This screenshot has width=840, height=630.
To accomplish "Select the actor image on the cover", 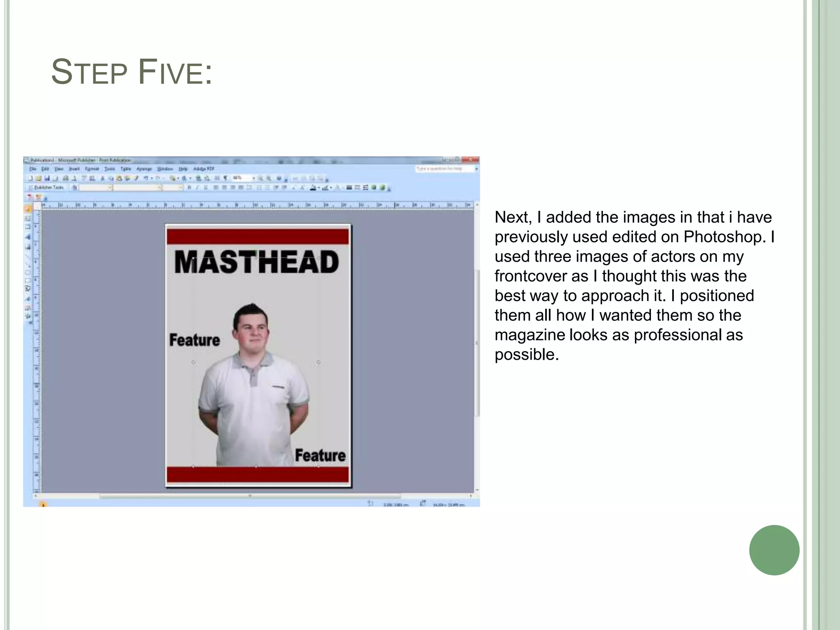I will point(253,386).
